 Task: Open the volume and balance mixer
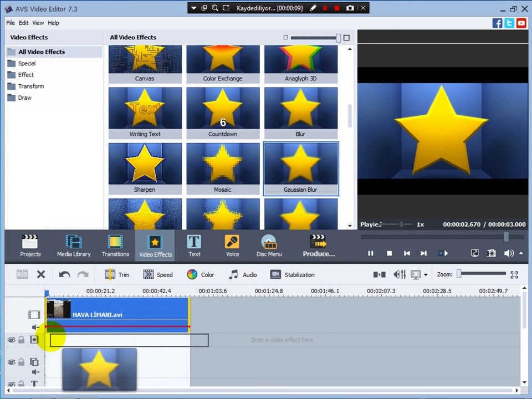coord(400,274)
